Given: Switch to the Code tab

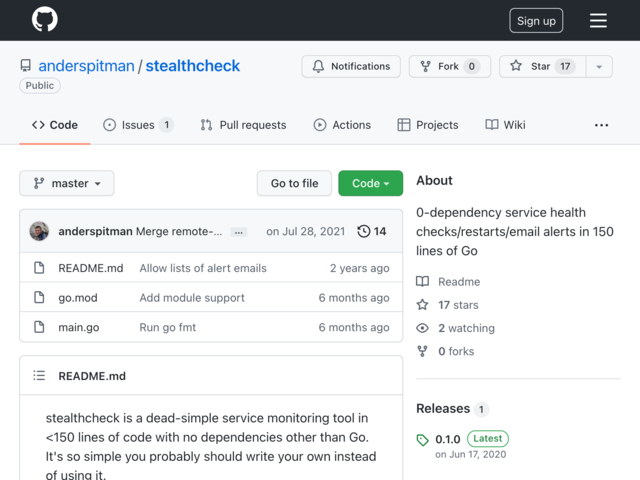Looking at the screenshot, I should [55, 125].
